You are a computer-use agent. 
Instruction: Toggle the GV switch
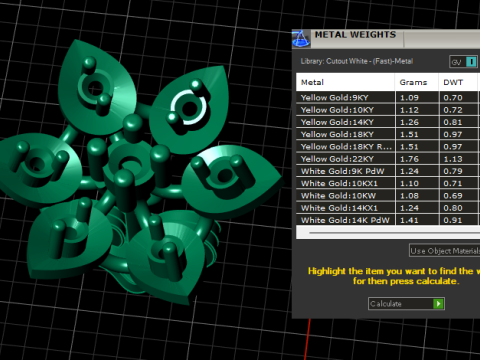coord(464,62)
